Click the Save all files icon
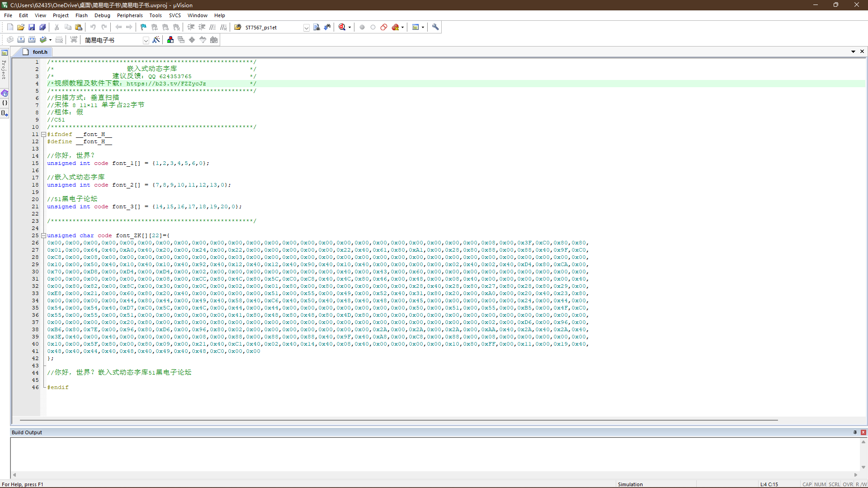Image resolution: width=868 pixels, height=488 pixels. click(x=42, y=28)
